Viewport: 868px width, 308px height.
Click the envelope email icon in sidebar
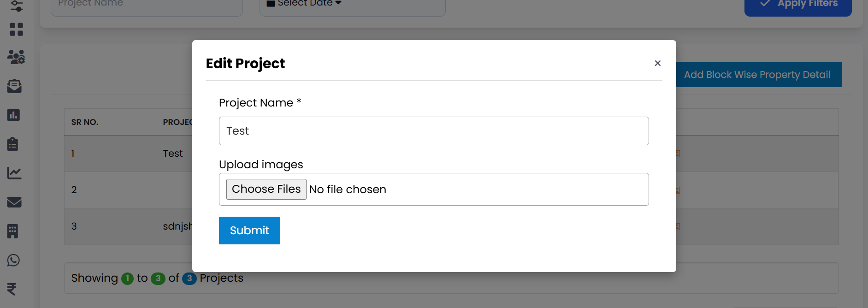coord(14,202)
